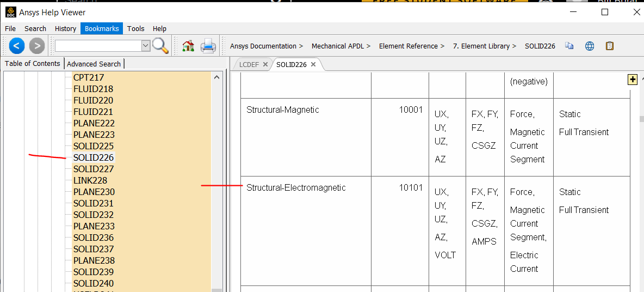The width and height of the screenshot is (644, 292).
Task: Go to the Home page icon
Action: (188, 46)
